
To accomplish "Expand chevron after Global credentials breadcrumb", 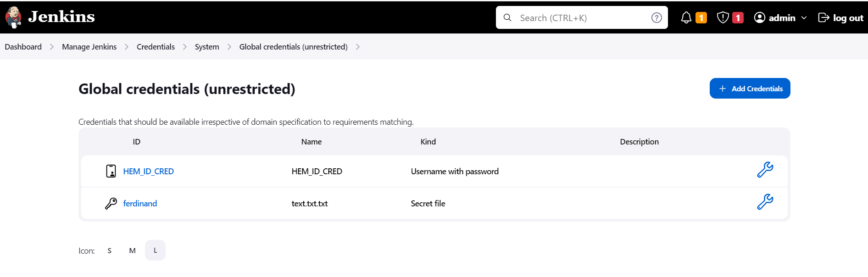I will coord(358,47).
